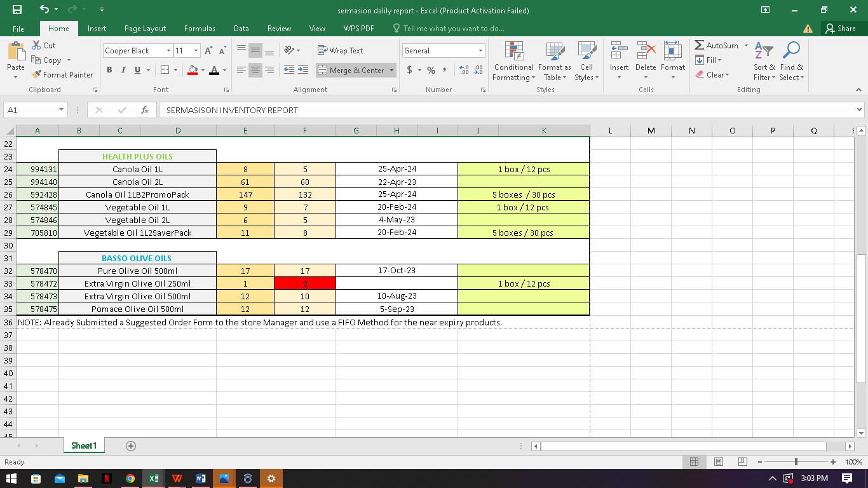Apply Comma Style number format
This screenshot has width=868, height=488.
pyautogui.click(x=444, y=70)
